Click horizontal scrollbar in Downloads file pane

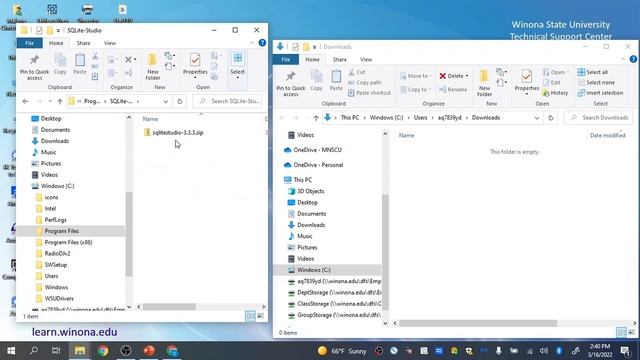478,323
